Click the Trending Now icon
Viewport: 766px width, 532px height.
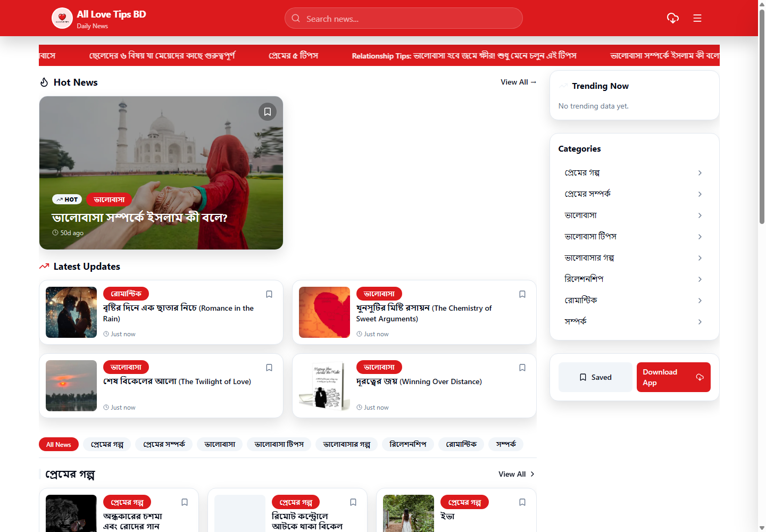[x=563, y=86]
